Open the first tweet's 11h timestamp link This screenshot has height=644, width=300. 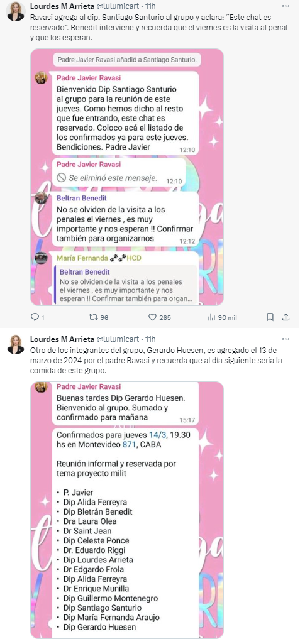click(150, 6)
